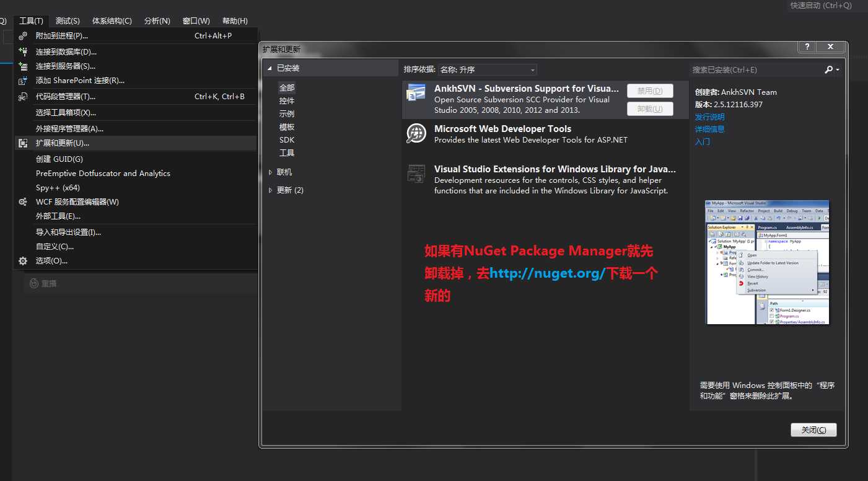Choose 连接到数据库(D)... menu item
Screen dimensions: 868x481
point(136,52)
